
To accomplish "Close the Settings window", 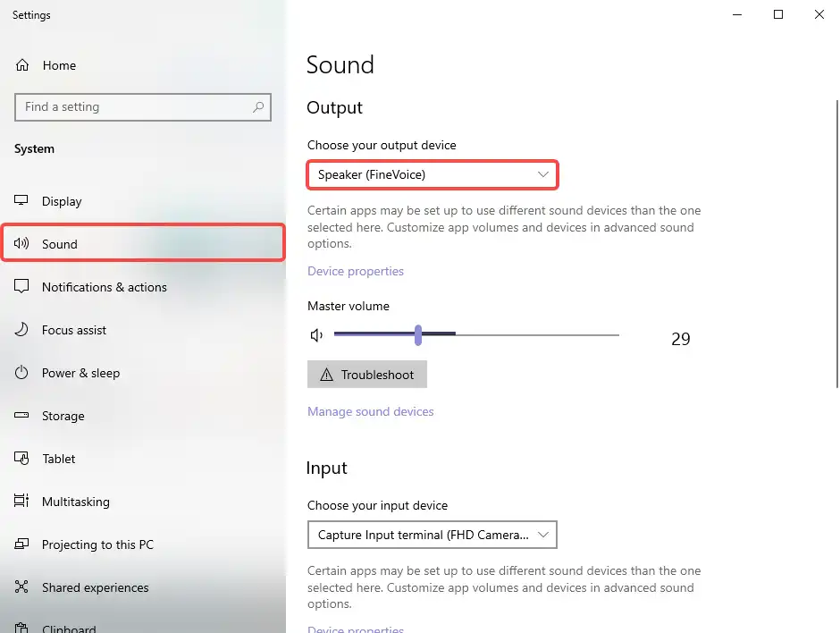I will 819,14.
